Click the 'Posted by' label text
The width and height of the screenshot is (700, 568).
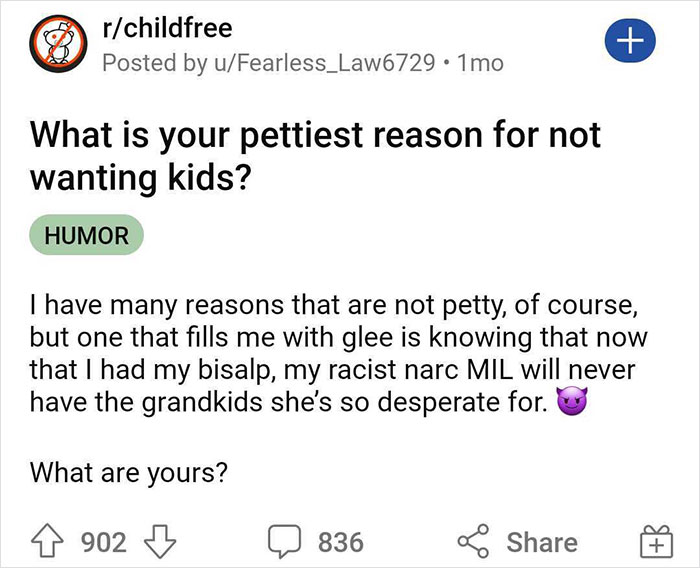point(148,62)
